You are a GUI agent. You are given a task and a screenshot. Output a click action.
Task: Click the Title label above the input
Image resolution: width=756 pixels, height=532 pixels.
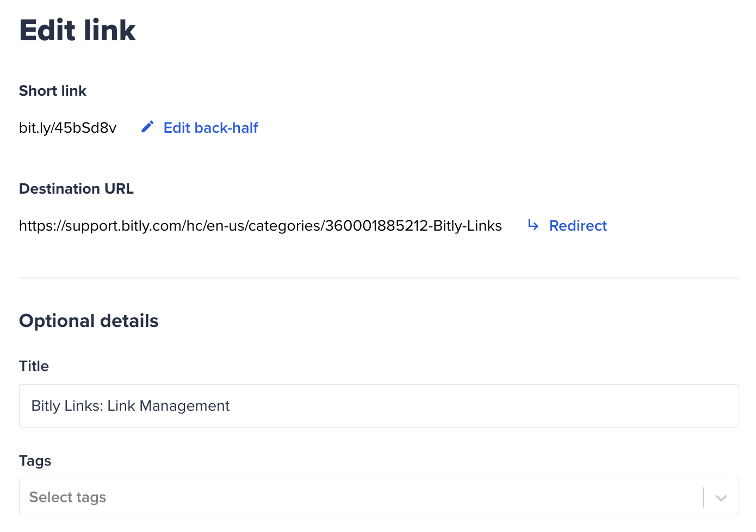[x=34, y=366]
